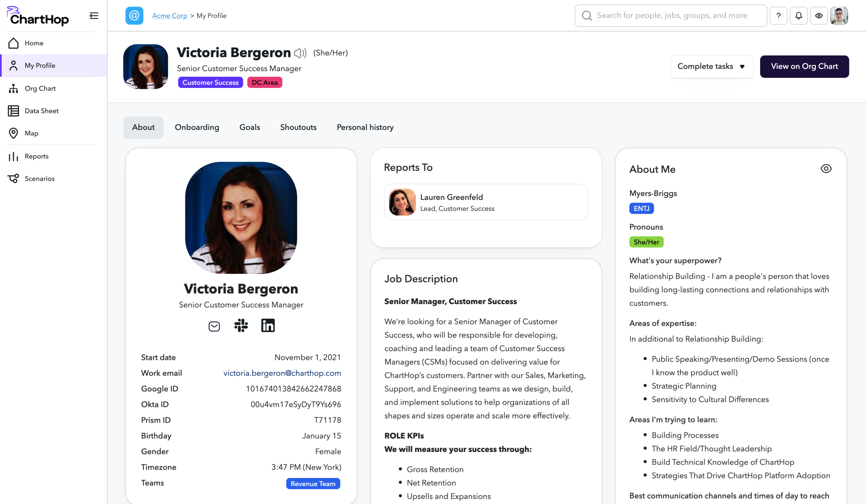Viewport: 866px width, 504px height.
Task: Play the name pronunciation speaker icon
Action: pos(300,53)
